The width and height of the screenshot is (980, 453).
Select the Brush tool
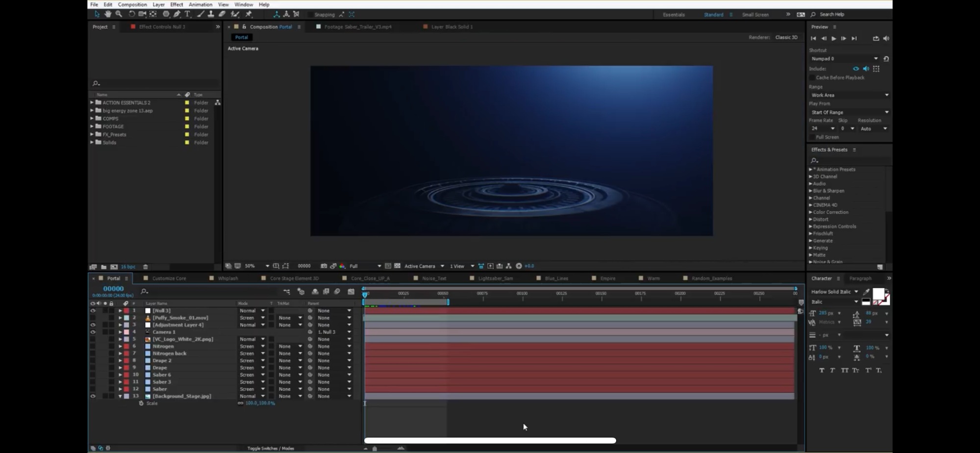click(201, 14)
